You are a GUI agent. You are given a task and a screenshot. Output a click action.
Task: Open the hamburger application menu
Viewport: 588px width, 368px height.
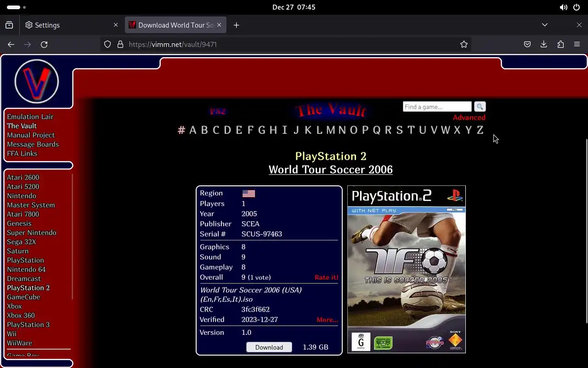click(x=577, y=44)
